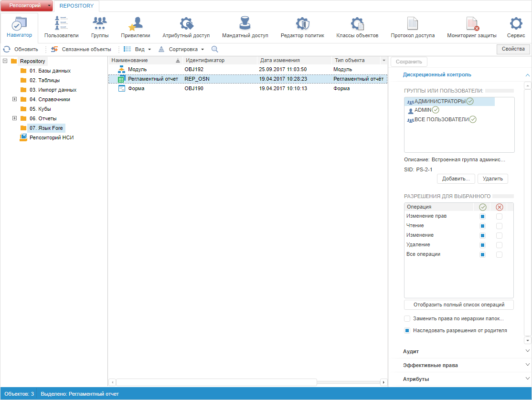
Task: Click the Добавить... button
Action: click(x=456, y=179)
